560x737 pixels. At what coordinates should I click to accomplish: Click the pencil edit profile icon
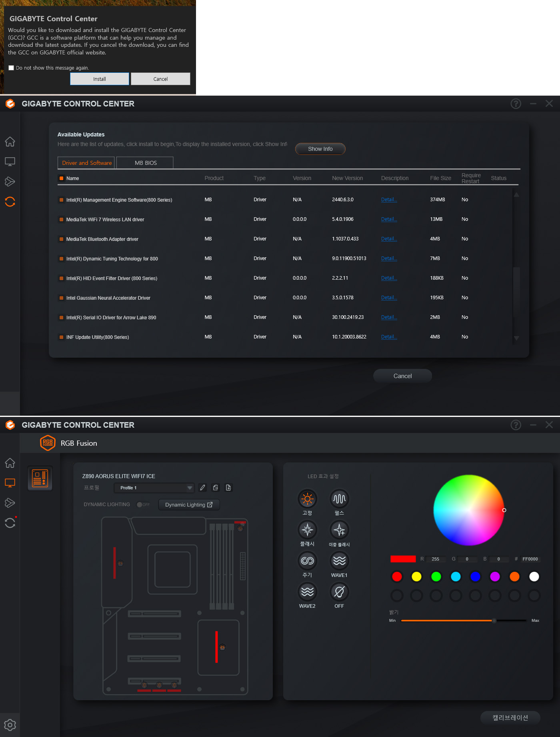pos(203,488)
